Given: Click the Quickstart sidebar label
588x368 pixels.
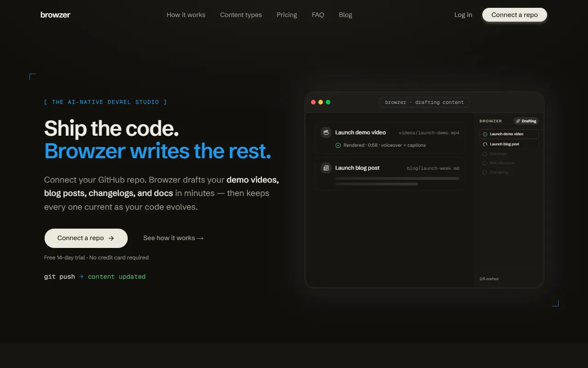Looking at the screenshot, I should click(498, 154).
